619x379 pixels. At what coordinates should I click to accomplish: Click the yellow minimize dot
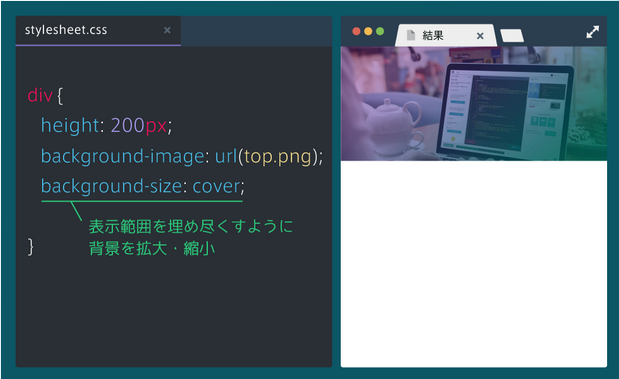[x=368, y=31]
